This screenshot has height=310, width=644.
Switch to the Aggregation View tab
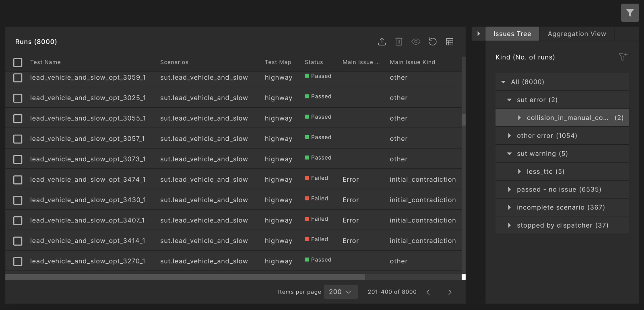point(576,34)
